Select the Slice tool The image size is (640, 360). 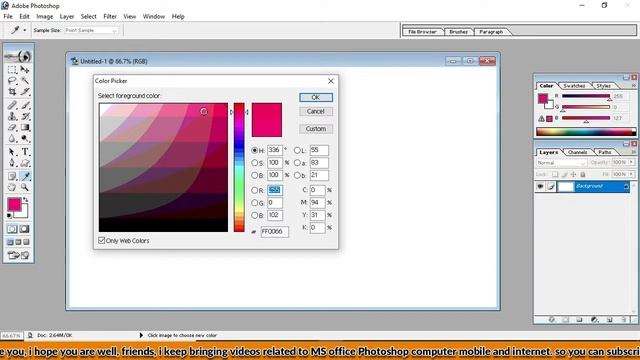(x=25, y=91)
